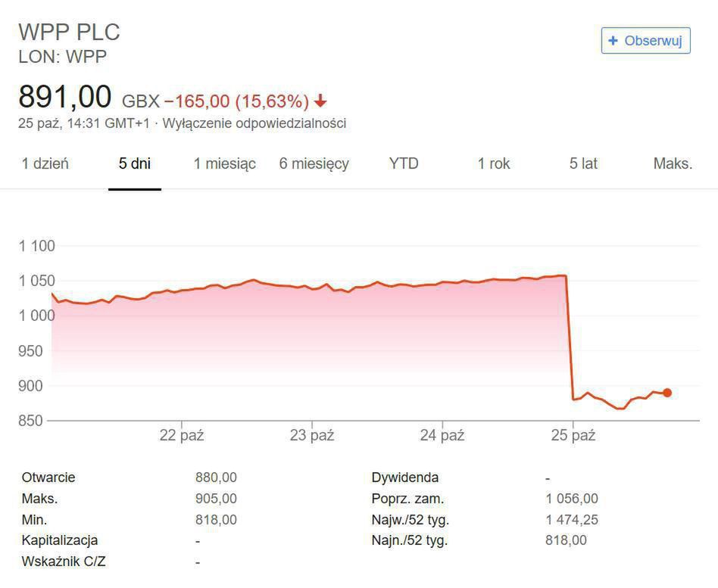
Task: Click the red down arrow price indicator
Action: pyautogui.click(x=320, y=101)
